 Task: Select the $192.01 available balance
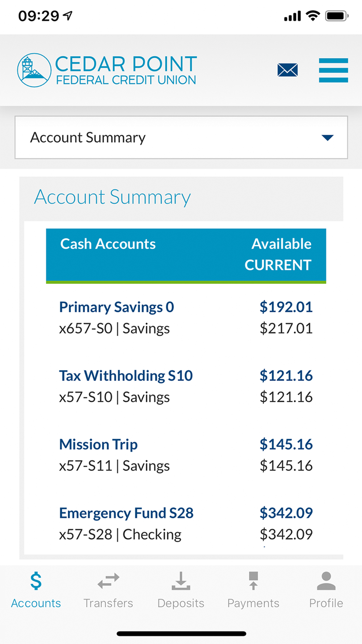click(286, 307)
